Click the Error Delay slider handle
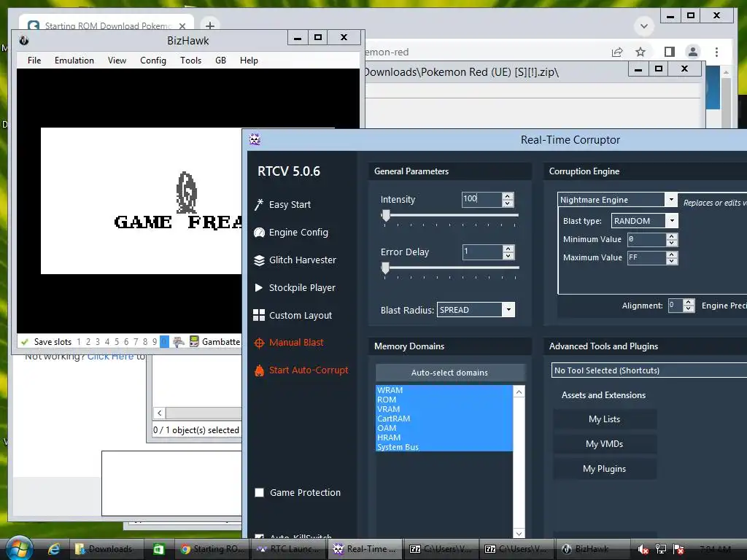747x560 pixels. coord(385,268)
